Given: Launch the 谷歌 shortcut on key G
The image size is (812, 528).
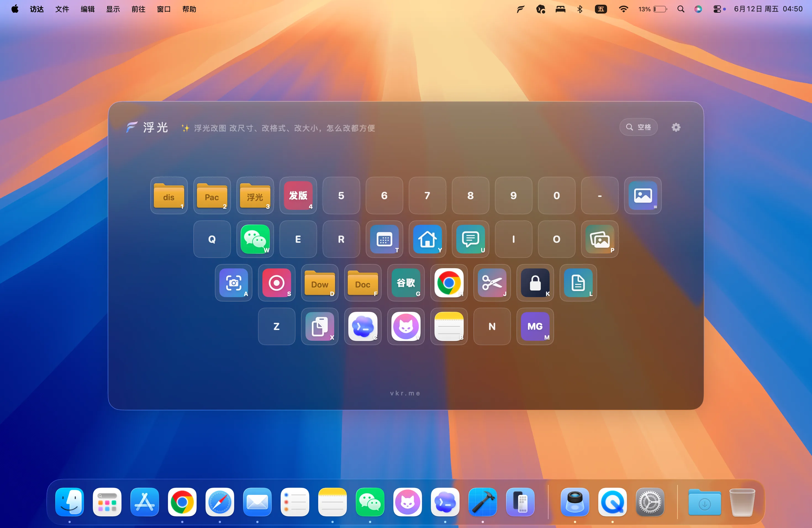Looking at the screenshot, I should point(406,283).
